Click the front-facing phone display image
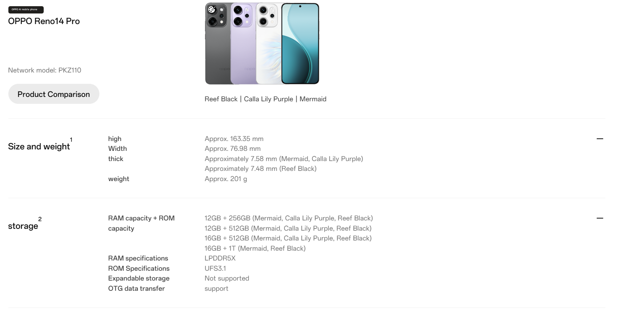Viewport: 644px width, 321px height. tap(300, 44)
